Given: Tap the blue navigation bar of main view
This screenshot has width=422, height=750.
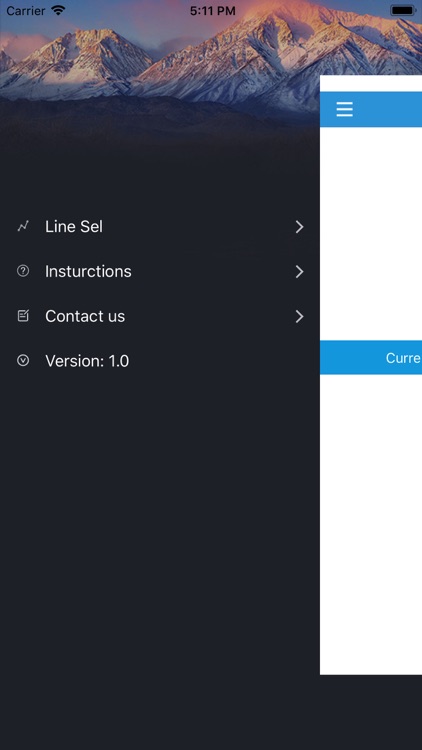Looking at the screenshot, I should [371, 109].
